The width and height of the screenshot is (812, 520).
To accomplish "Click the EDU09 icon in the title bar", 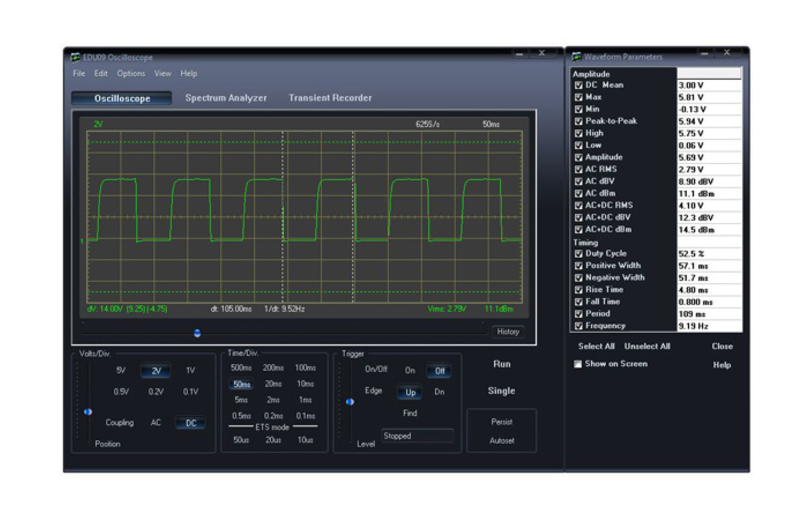I will click(x=75, y=57).
